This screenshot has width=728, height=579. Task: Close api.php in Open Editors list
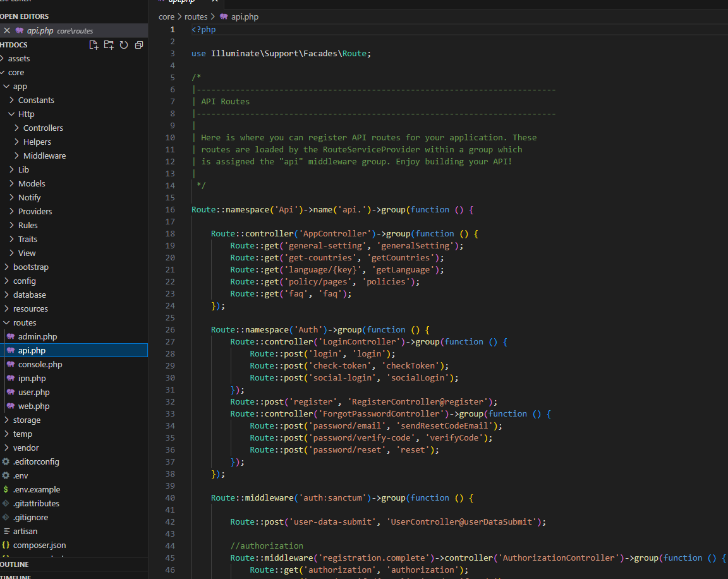pyautogui.click(x=7, y=30)
